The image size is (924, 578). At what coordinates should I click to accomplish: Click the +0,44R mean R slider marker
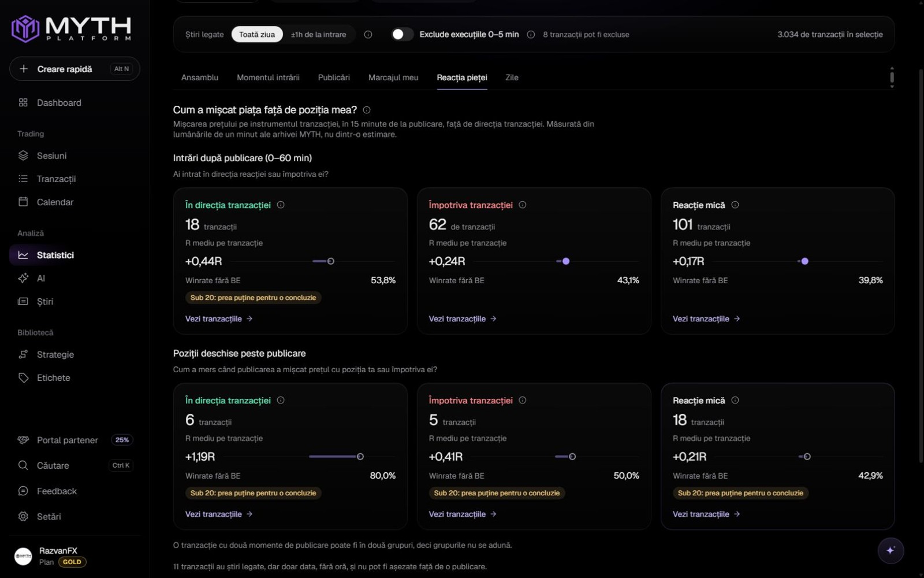coord(331,261)
